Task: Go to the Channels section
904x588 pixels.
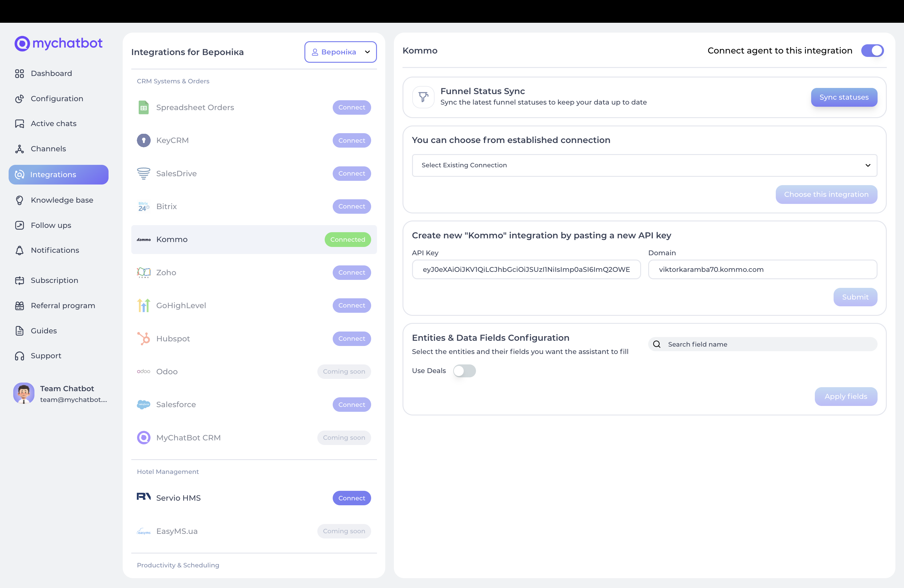Action: [x=48, y=149]
